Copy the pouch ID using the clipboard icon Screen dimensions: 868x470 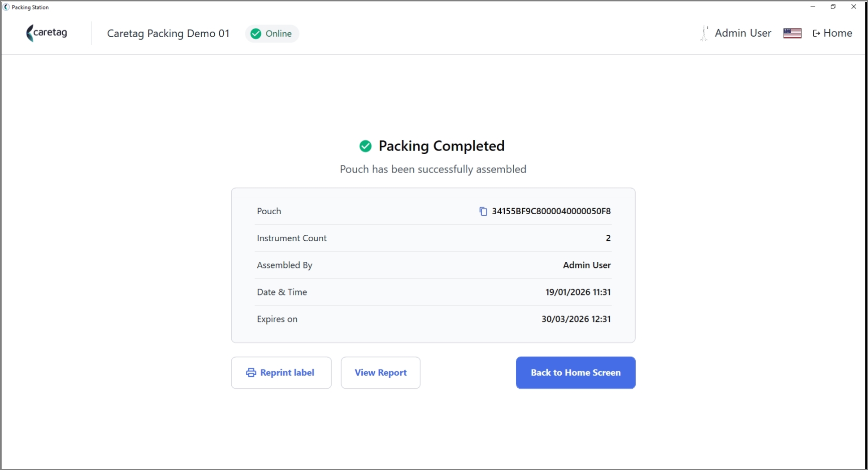pyautogui.click(x=483, y=211)
